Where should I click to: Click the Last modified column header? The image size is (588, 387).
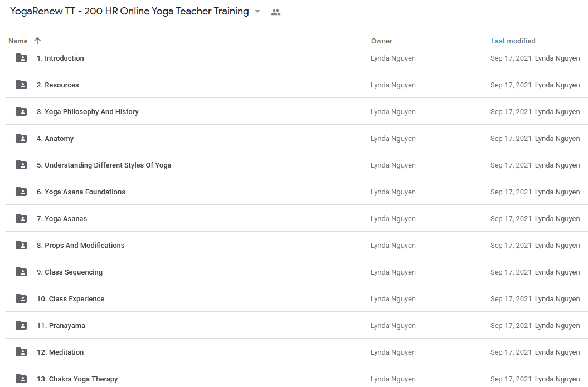tap(513, 41)
